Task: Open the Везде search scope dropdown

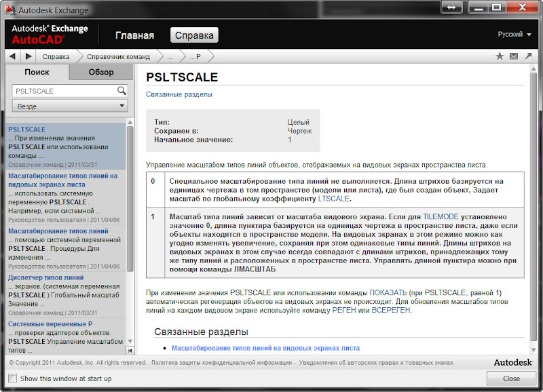Action: click(x=70, y=106)
